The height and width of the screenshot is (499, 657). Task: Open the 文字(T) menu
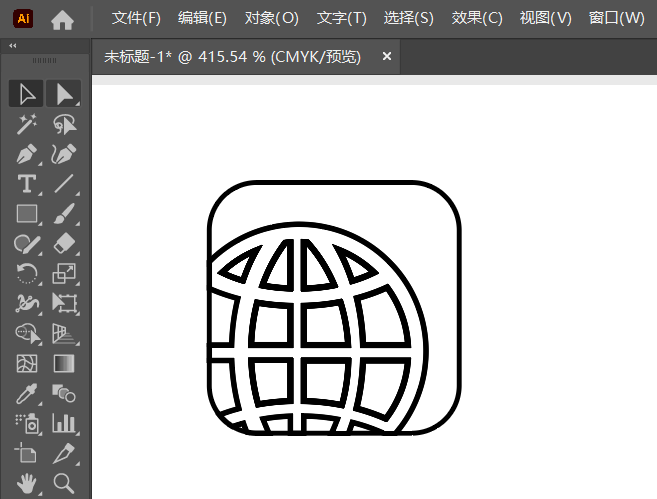click(341, 18)
